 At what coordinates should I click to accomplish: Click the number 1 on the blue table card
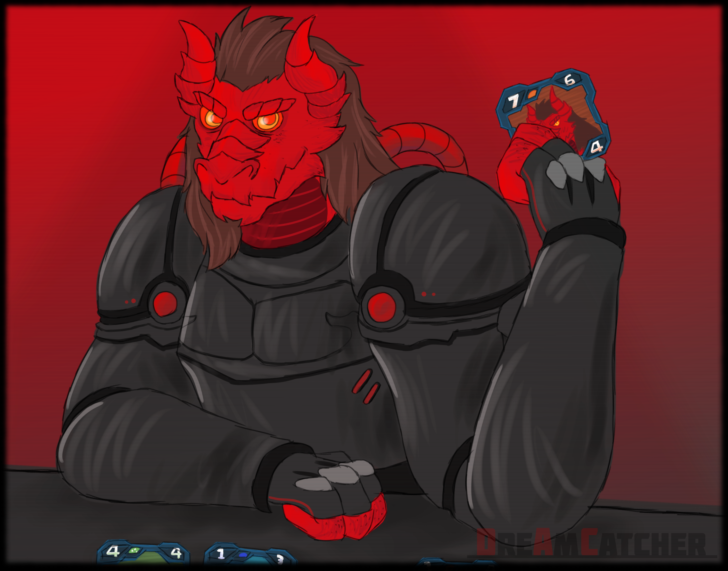221,554
